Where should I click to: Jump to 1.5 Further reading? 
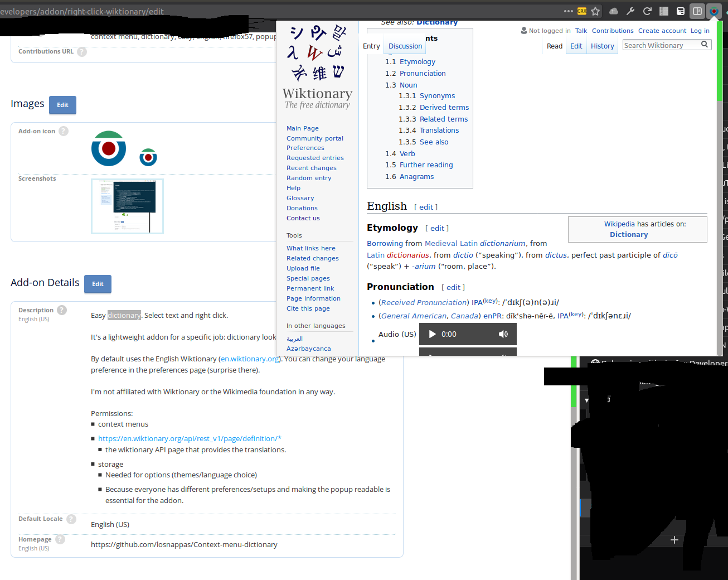419,165
